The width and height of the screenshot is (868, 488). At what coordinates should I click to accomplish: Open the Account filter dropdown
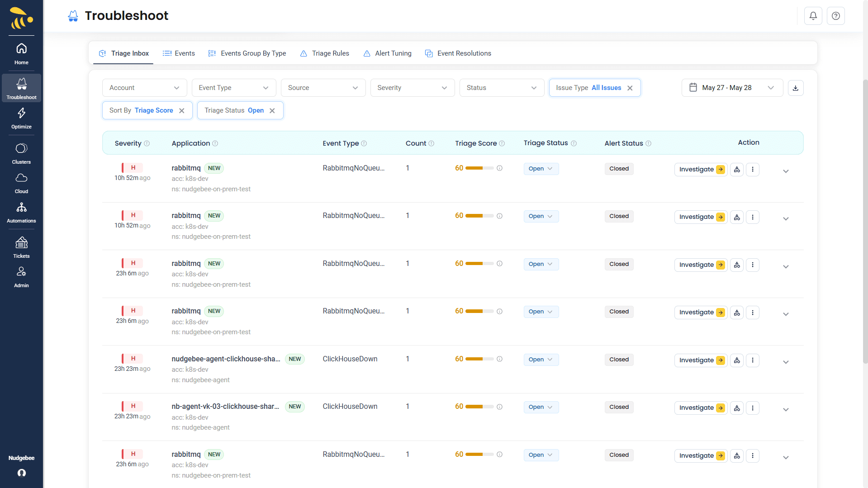pyautogui.click(x=144, y=88)
